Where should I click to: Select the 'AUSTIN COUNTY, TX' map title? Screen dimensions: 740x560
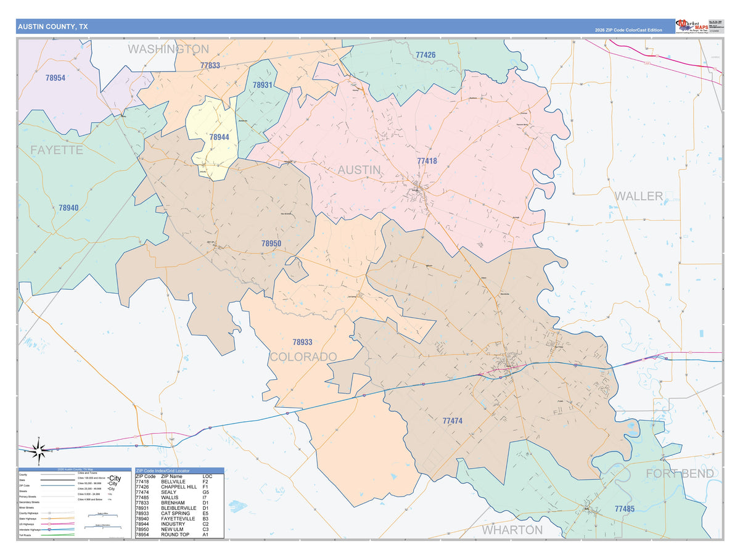52,27
